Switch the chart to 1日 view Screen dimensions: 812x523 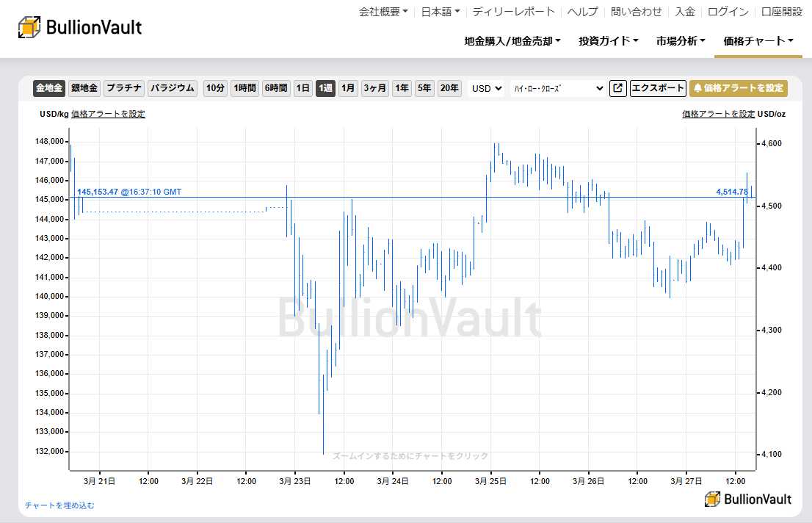pyautogui.click(x=302, y=87)
